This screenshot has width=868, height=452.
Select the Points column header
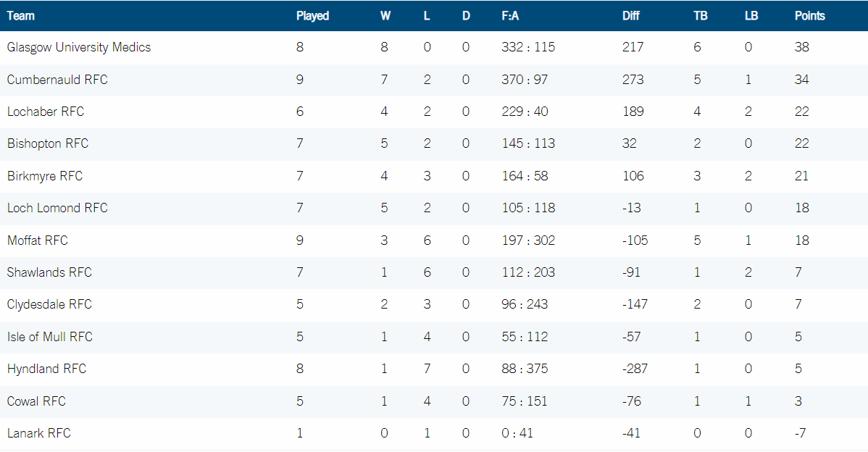click(810, 16)
